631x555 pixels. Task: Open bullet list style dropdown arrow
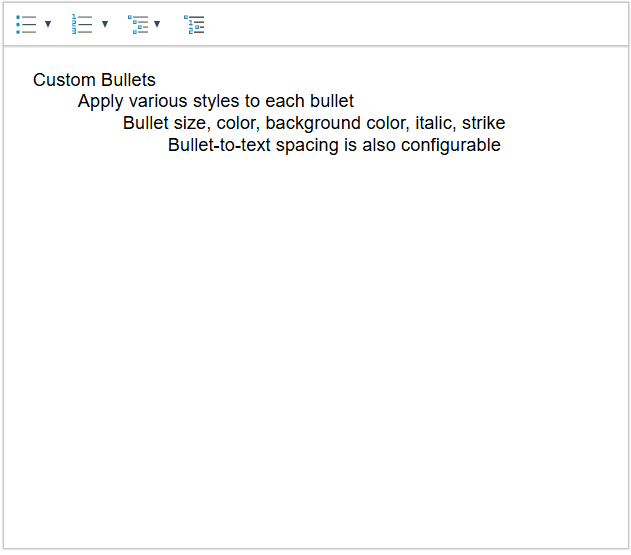pyautogui.click(x=48, y=24)
